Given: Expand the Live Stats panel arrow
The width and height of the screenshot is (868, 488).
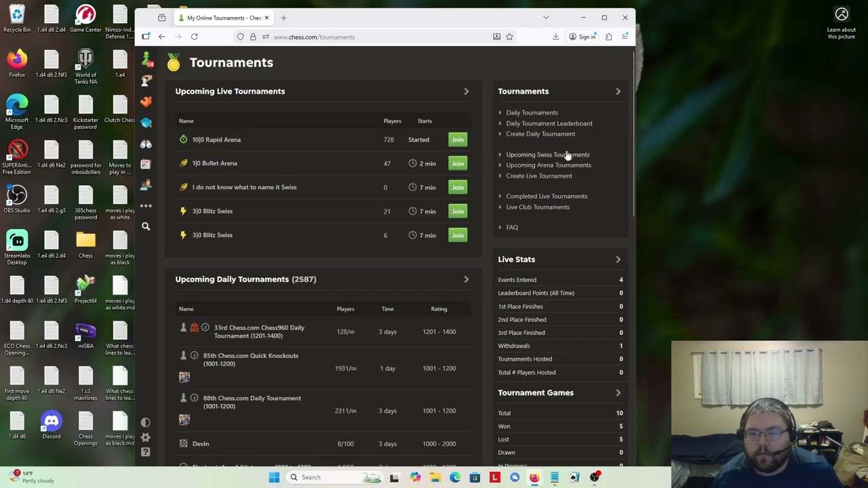Looking at the screenshot, I should coord(618,260).
